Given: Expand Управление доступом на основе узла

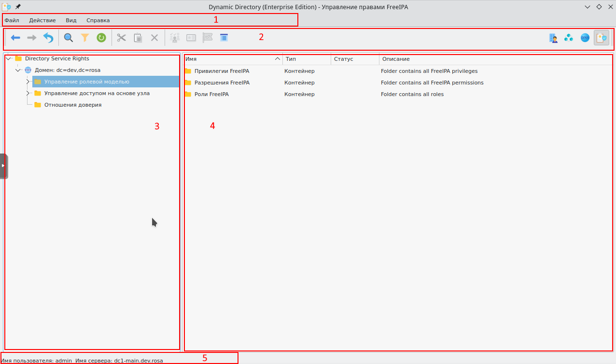Looking at the screenshot, I should point(28,93).
